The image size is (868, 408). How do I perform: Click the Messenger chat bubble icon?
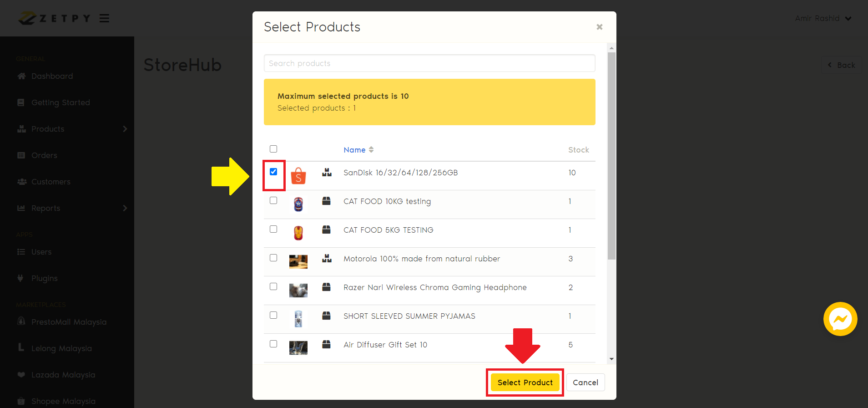(x=840, y=319)
